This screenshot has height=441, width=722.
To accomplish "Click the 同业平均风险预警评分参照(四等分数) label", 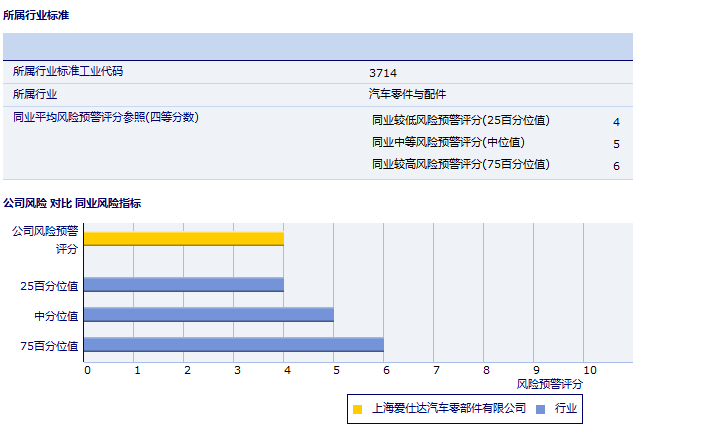I will 106,118.
